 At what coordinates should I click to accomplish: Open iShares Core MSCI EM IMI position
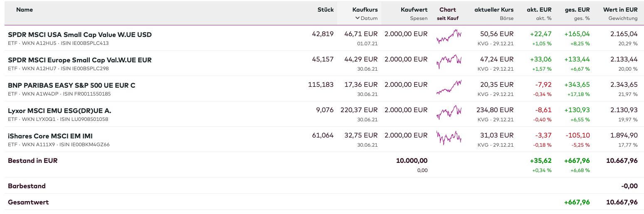[50, 136]
